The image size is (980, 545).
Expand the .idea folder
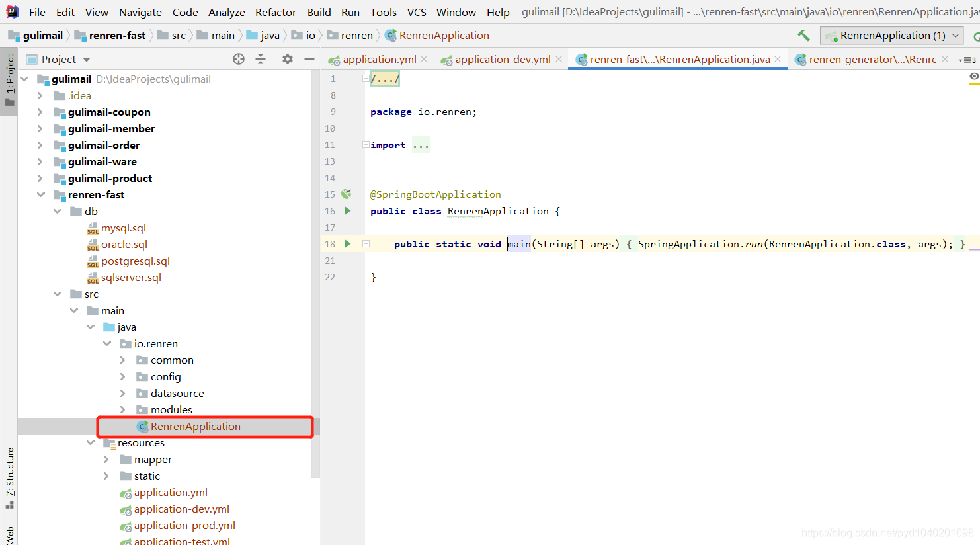[40, 95]
